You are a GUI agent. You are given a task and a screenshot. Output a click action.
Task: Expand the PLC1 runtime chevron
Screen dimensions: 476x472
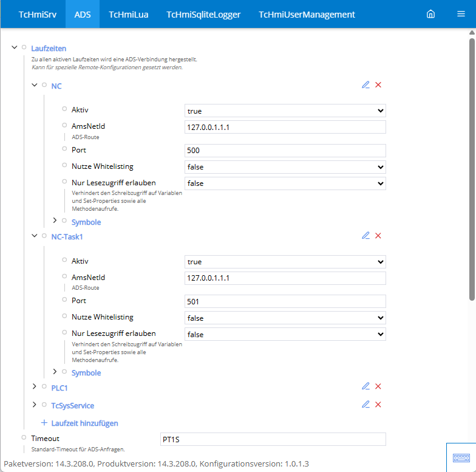(x=34, y=386)
